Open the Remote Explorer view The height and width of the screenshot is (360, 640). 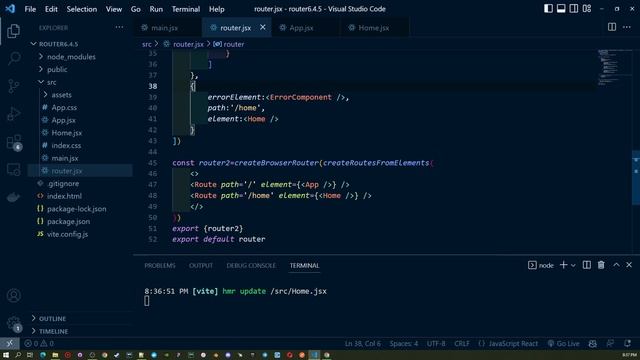(x=13, y=169)
